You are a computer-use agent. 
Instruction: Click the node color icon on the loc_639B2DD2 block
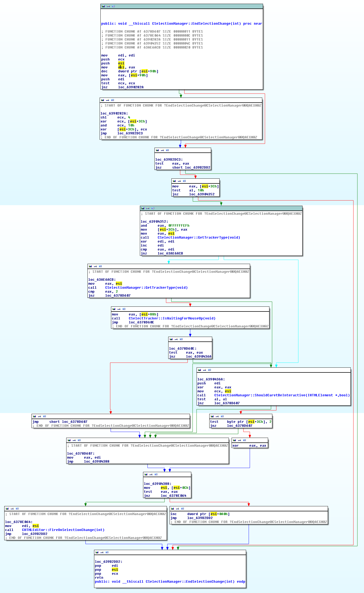pyautogui.click(x=97, y=552)
